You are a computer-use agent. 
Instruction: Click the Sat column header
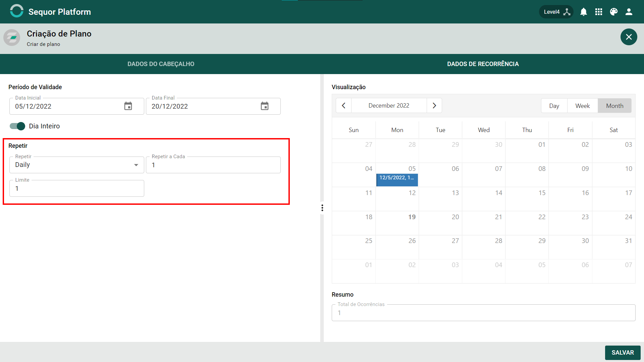tap(614, 130)
